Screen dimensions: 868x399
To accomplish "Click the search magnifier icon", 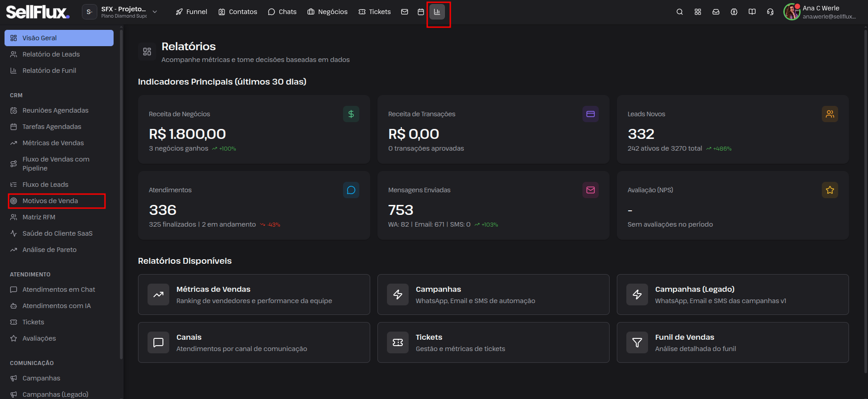I will [680, 12].
